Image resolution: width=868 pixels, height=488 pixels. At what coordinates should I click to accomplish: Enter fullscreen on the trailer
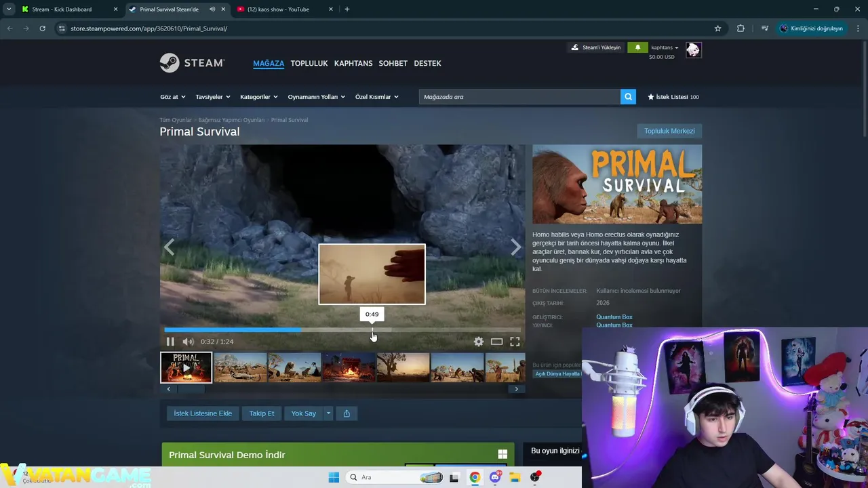coord(515,342)
